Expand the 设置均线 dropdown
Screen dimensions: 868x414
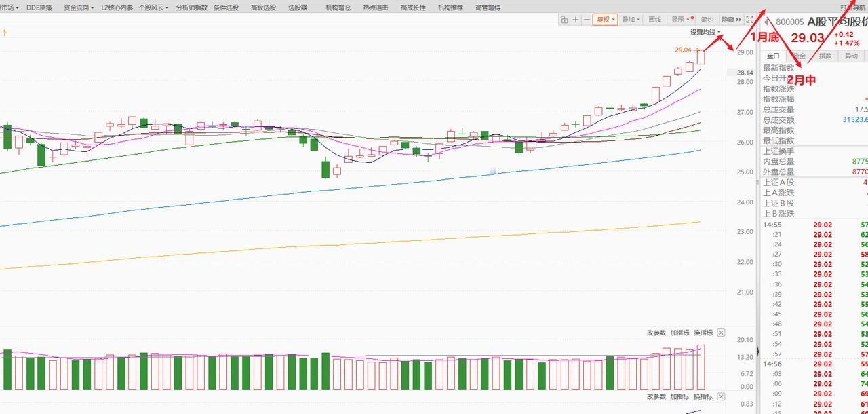(705, 32)
